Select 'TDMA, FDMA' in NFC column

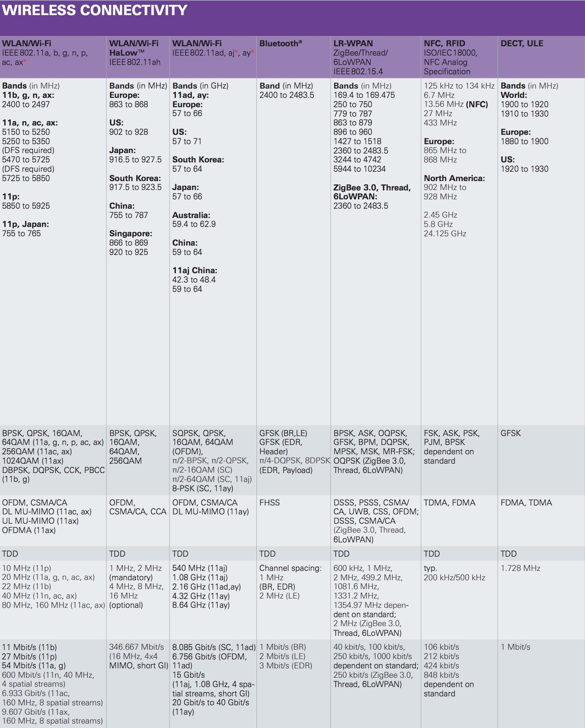pos(450,503)
